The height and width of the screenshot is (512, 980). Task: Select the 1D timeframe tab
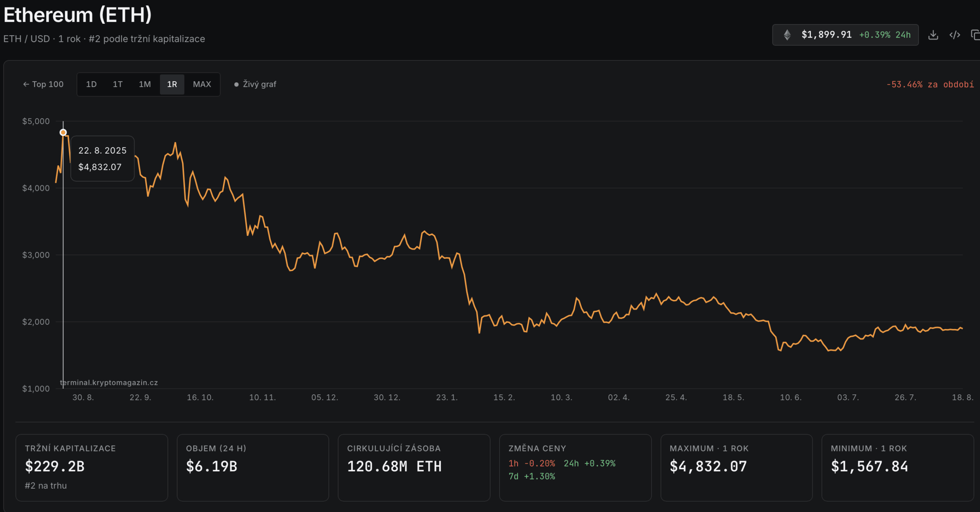(x=91, y=84)
